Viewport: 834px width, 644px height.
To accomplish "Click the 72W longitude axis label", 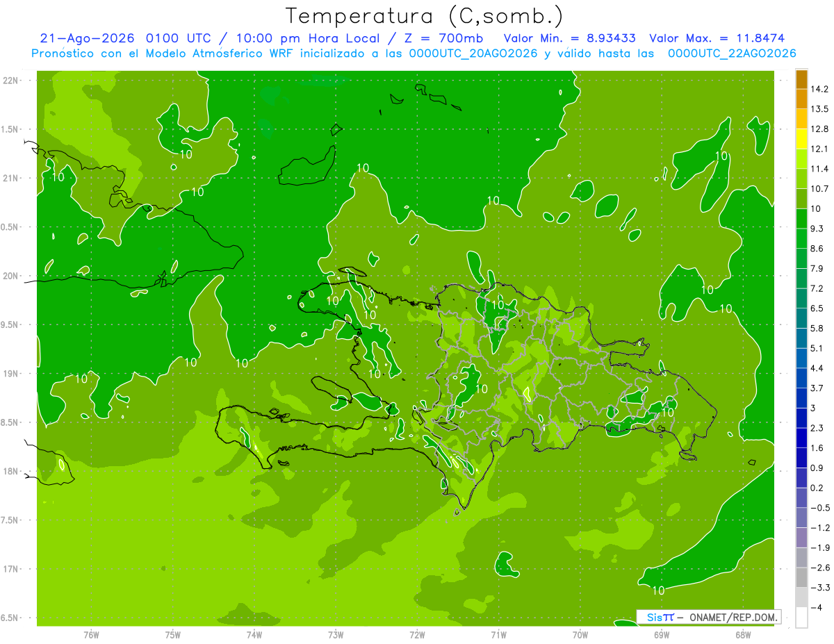I will pos(418,635).
